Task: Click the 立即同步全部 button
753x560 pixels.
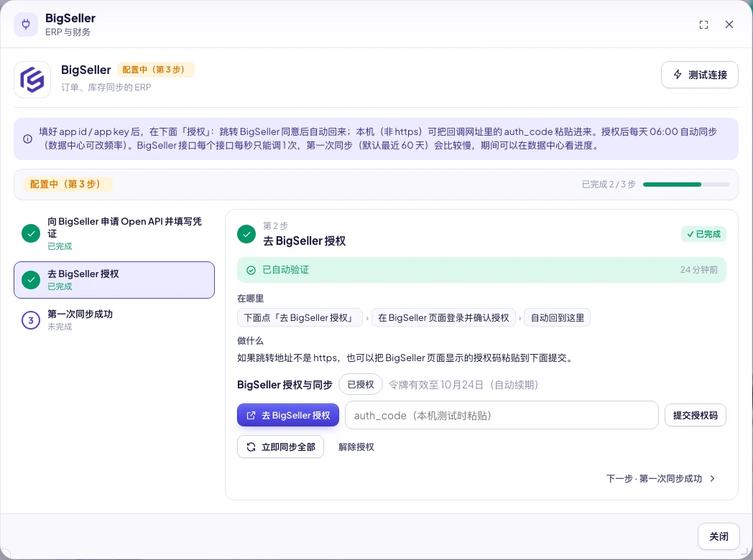Action: tap(280, 447)
